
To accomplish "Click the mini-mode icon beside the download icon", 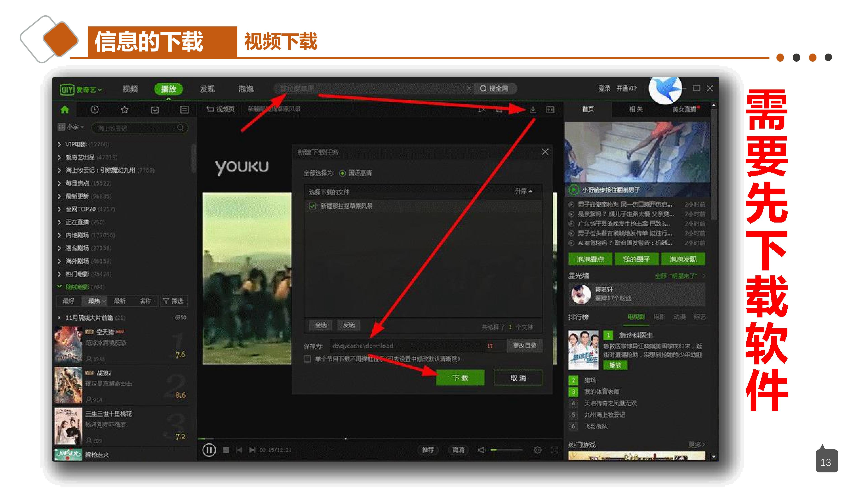I will (x=550, y=110).
